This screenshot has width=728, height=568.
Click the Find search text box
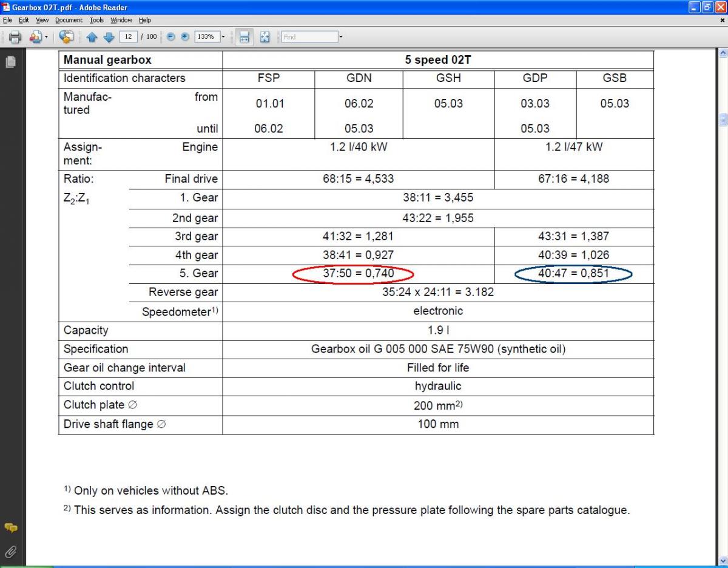[x=309, y=37]
